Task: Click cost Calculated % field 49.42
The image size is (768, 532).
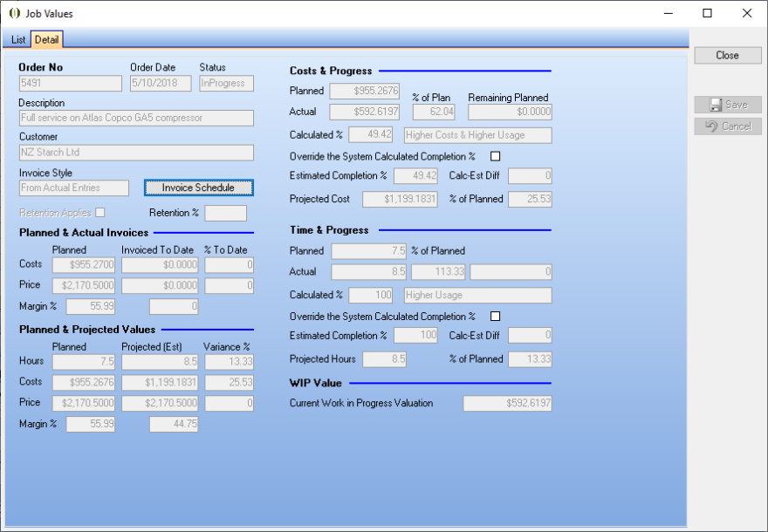Action: click(371, 135)
